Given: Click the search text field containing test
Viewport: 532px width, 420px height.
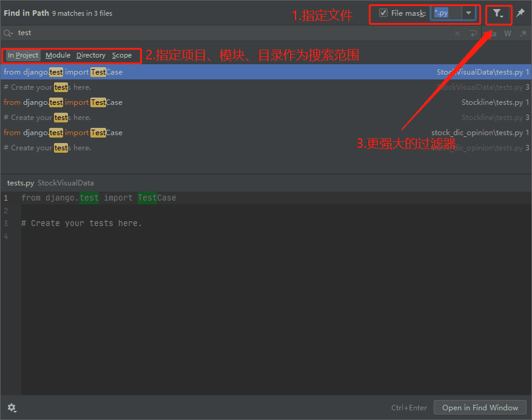Looking at the screenshot, I should point(231,33).
